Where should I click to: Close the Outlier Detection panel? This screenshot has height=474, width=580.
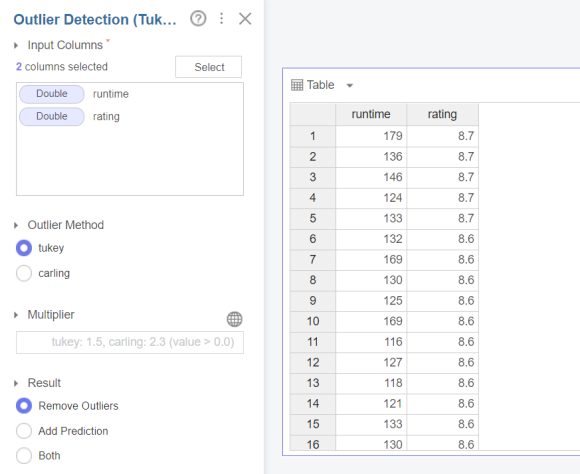click(x=245, y=19)
